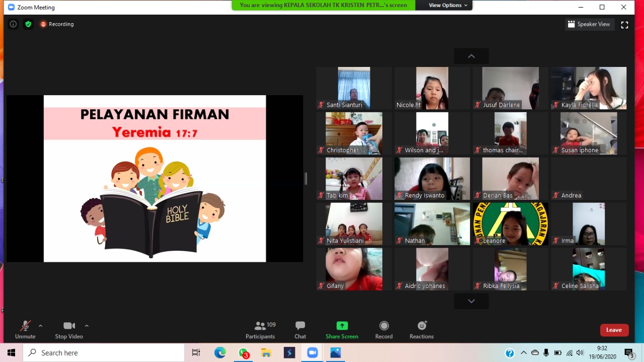Click the red Leave button
644x362 pixels.
(614, 330)
